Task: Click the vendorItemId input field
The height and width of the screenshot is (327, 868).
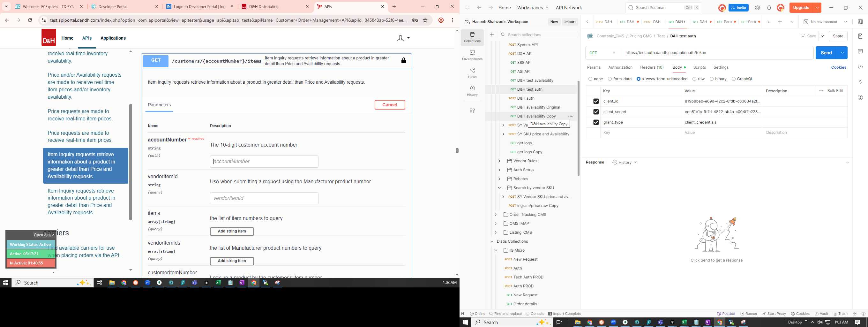Action: (x=264, y=198)
